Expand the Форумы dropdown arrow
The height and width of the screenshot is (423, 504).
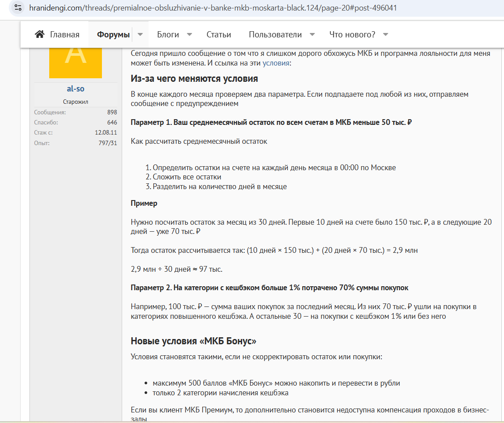[140, 34]
